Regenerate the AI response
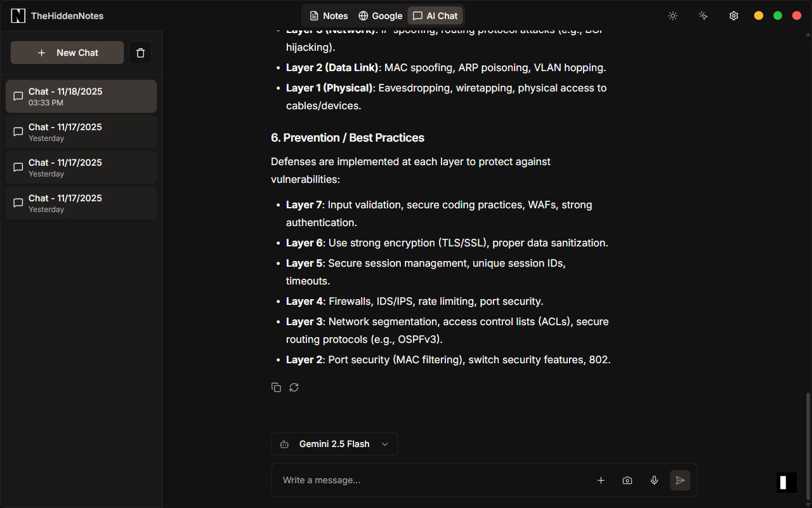The width and height of the screenshot is (812, 508). click(294, 387)
